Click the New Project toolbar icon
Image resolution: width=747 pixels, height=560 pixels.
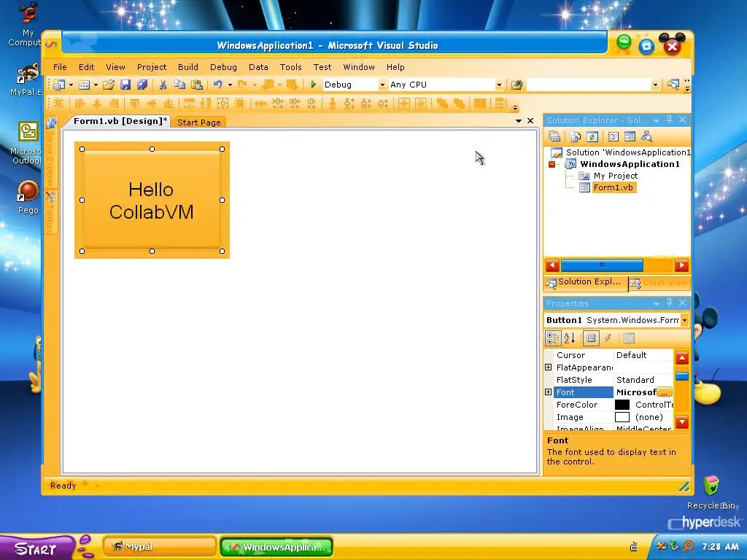(x=58, y=85)
